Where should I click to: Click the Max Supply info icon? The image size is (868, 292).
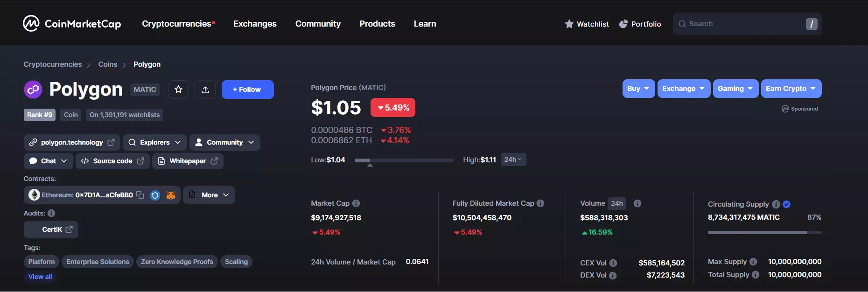pos(753,262)
